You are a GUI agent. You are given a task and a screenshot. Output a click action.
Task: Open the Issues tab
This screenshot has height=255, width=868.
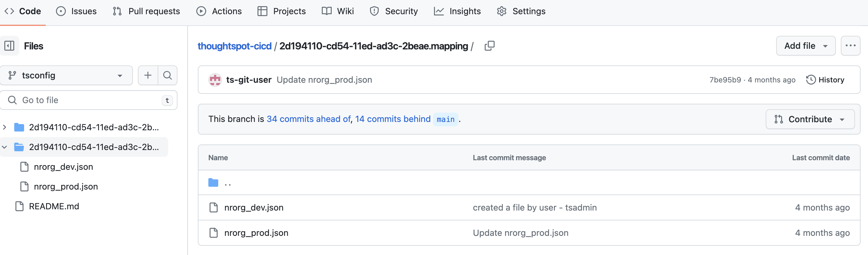[76, 11]
